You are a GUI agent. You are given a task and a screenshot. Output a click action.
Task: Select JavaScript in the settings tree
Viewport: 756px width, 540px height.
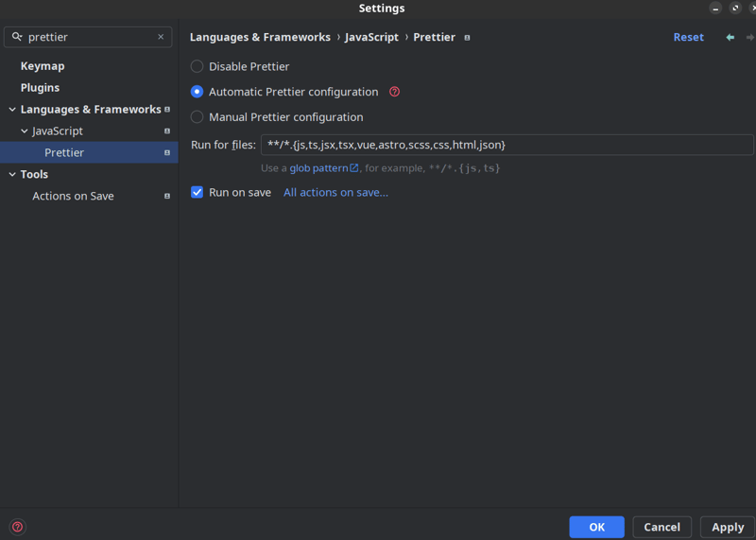[x=58, y=131]
